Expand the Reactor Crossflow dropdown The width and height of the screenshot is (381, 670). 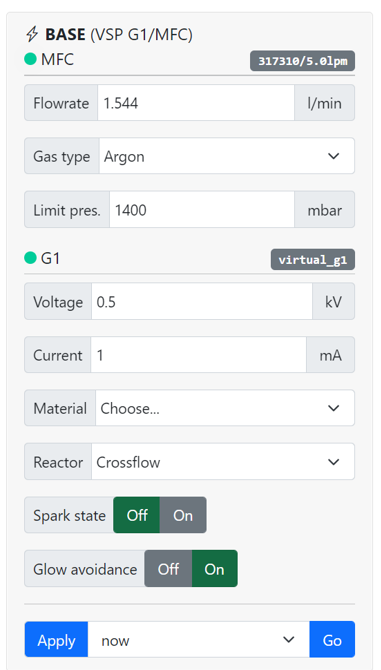pyautogui.click(x=223, y=461)
